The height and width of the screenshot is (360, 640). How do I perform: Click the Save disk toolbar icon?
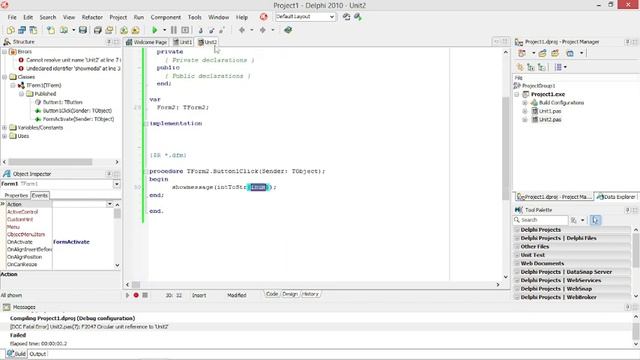[83, 30]
